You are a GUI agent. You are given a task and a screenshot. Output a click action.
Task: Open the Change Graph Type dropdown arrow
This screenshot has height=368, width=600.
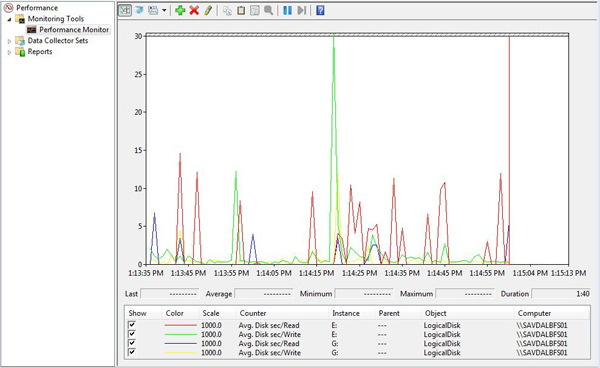point(164,10)
